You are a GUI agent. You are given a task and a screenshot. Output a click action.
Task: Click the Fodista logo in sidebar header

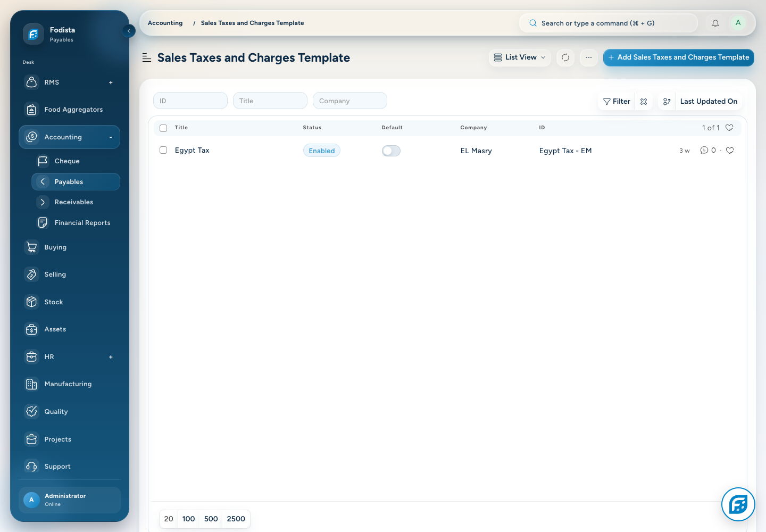(x=33, y=35)
